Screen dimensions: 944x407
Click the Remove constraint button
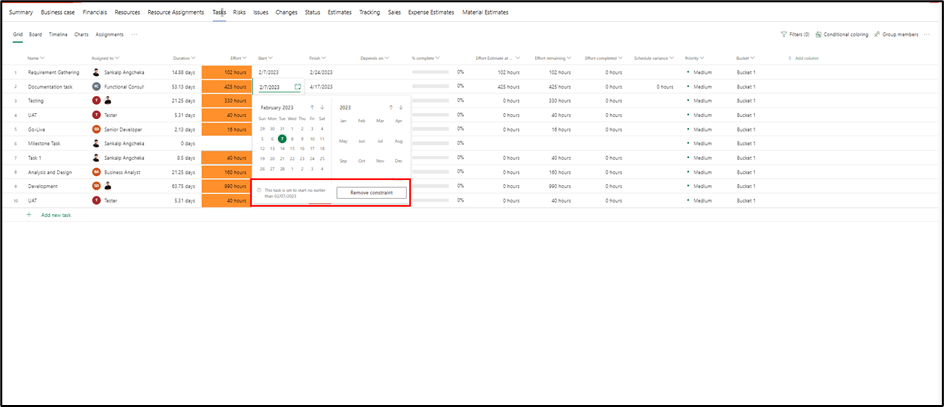[371, 192]
